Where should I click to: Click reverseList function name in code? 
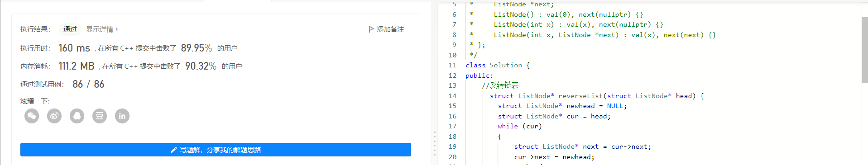pos(580,96)
